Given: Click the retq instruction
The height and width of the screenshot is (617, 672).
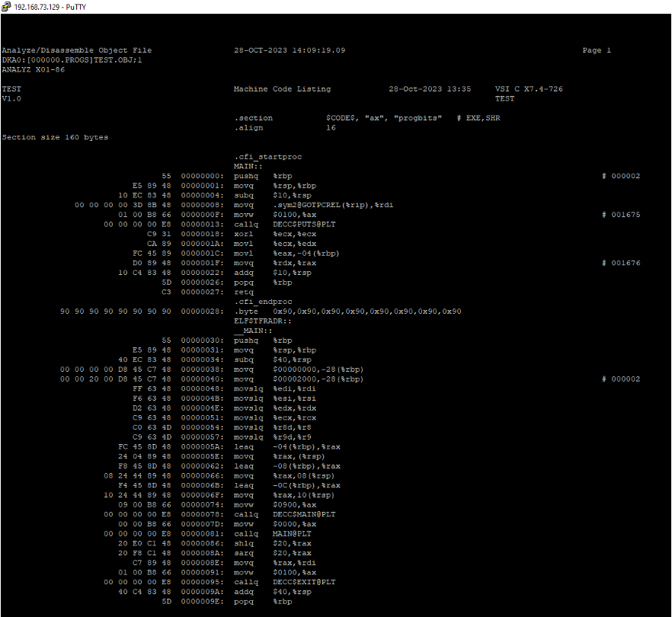Looking at the screenshot, I should coord(243,292).
